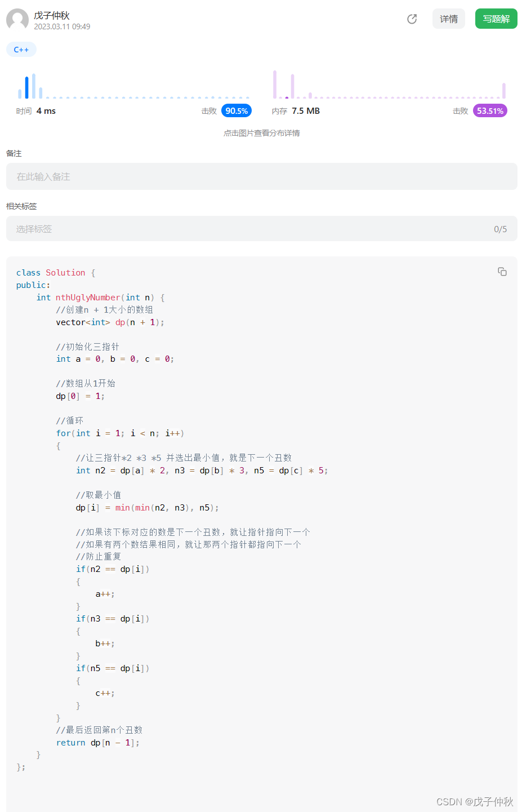
Task: Click the 53.51% memory beat badge
Action: click(490, 111)
